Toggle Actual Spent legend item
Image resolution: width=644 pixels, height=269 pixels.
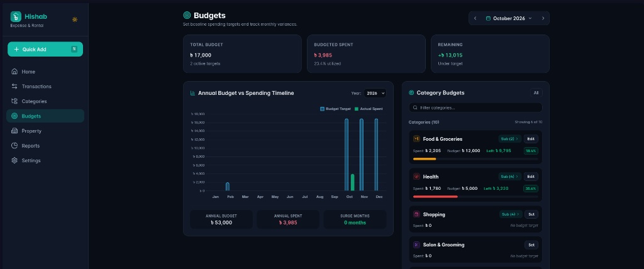tap(369, 109)
